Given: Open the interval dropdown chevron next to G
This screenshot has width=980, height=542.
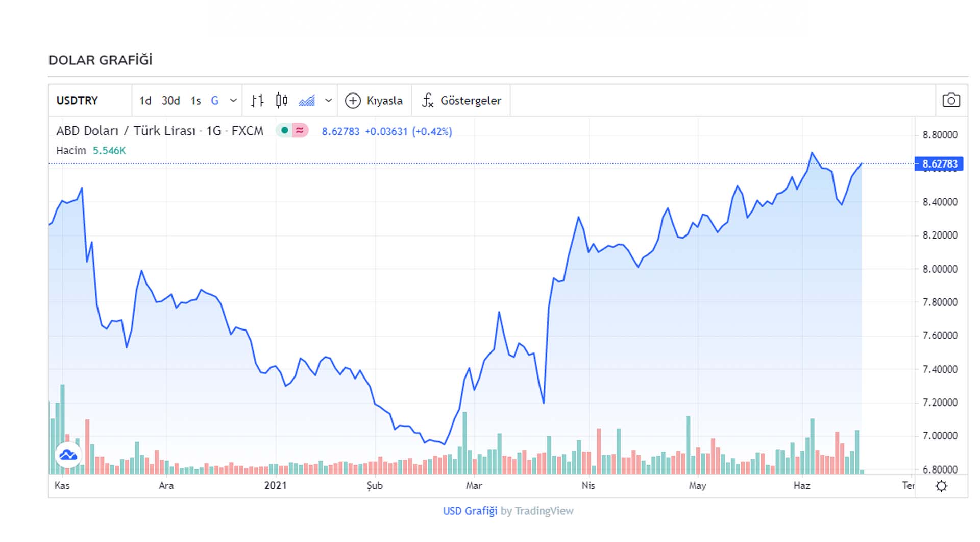Looking at the screenshot, I should 232,101.
